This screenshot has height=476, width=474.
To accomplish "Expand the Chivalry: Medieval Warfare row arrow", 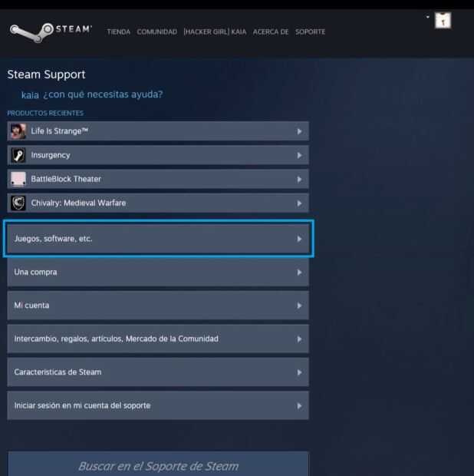I will click(x=299, y=203).
